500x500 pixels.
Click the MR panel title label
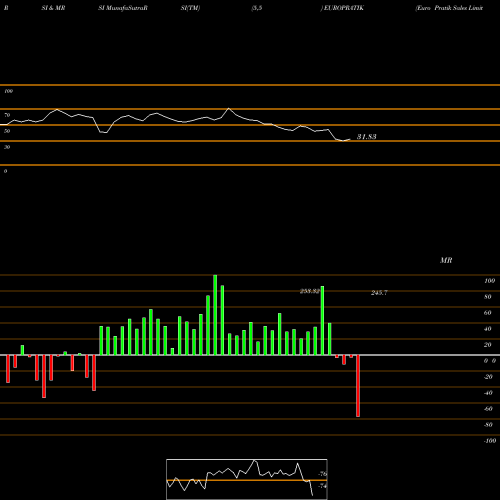click(x=446, y=260)
